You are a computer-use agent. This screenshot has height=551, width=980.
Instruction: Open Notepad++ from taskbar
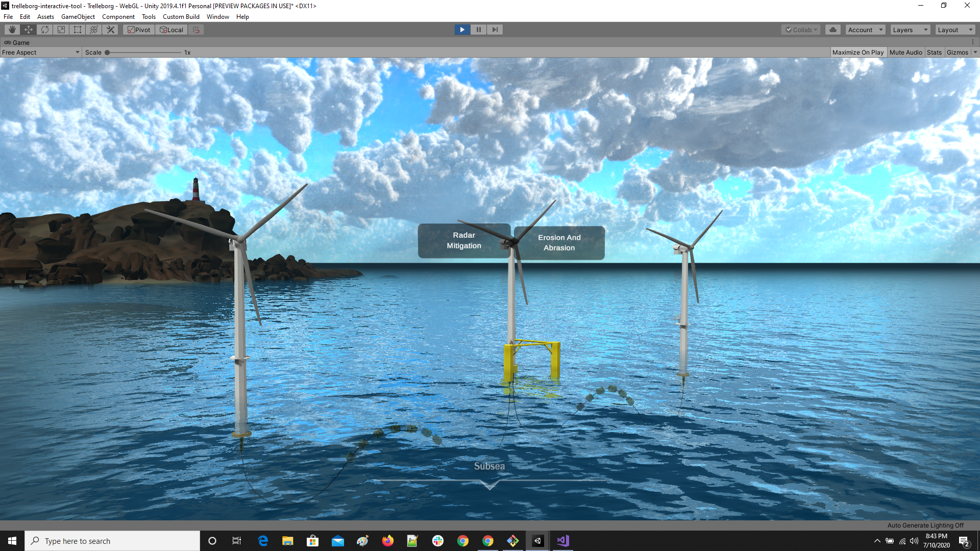[412, 541]
